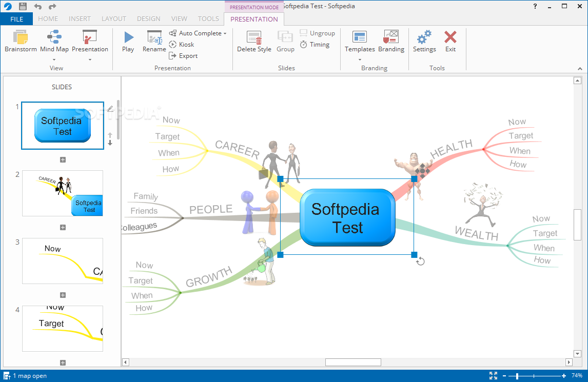Open the FILE menu
The width and height of the screenshot is (588, 382).
[x=16, y=19]
